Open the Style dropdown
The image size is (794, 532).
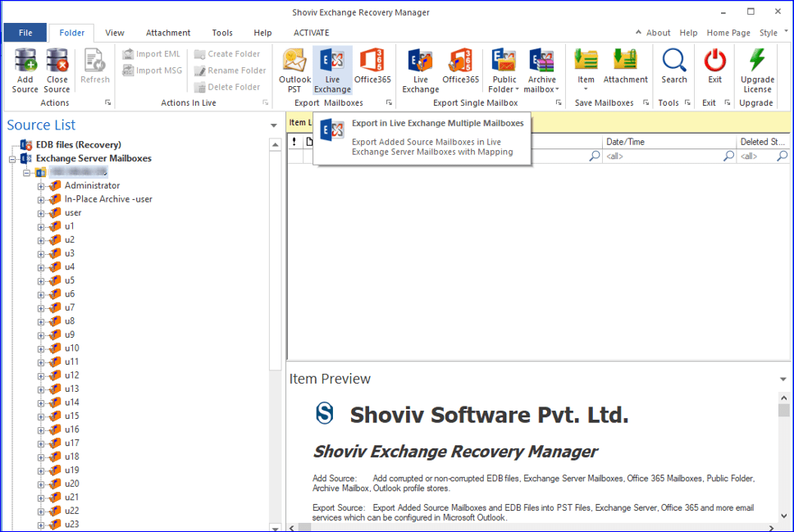pyautogui.click(x=773, y=33)
